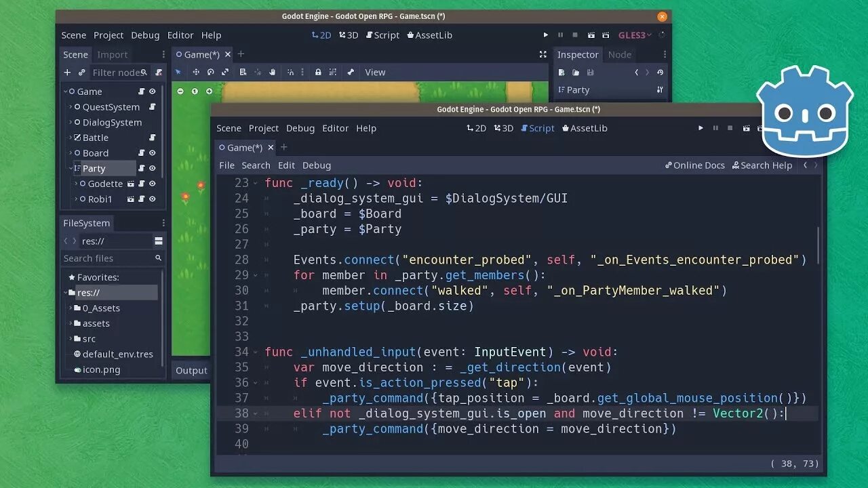Open Online Docs link
868x488 pixels.
(695, 165)
